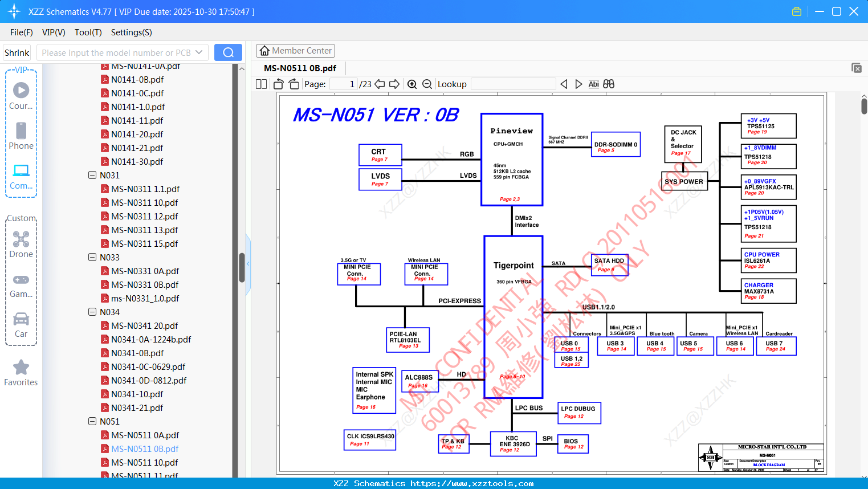Open the Tool(T) menu
The width and height of the screenshot is (868, 489).
[88, 32]
